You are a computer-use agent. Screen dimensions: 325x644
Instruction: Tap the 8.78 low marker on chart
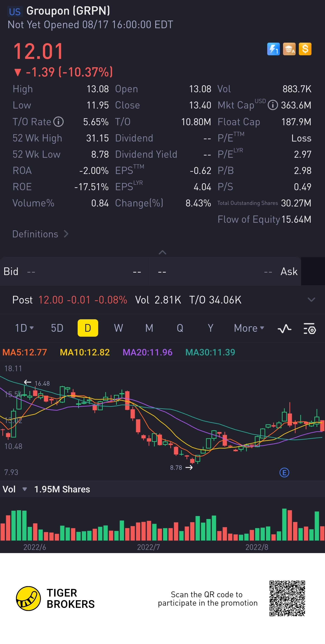176,468
